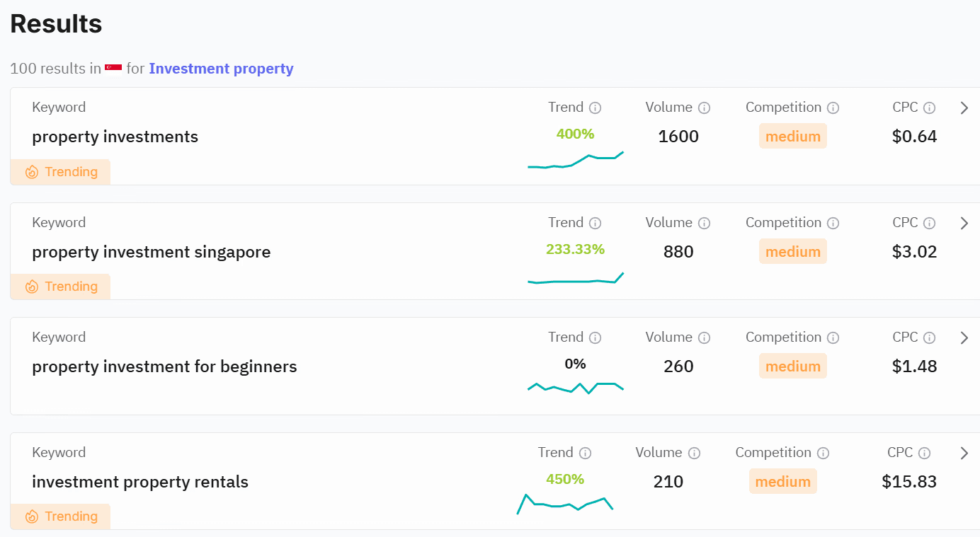
Task: Click the Volume info icon for investment property rentals
Action: tap(695, 453)
